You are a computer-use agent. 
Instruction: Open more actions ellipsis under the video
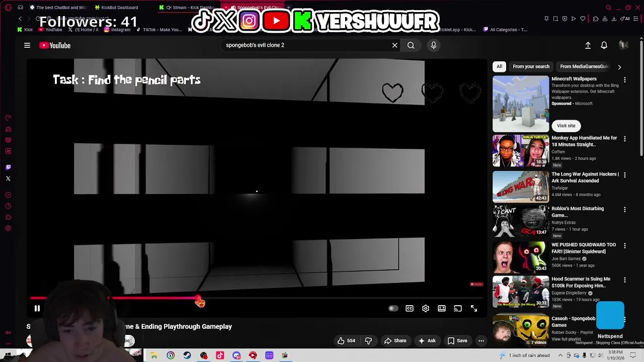pyautogui.click(x=481, y=341)
